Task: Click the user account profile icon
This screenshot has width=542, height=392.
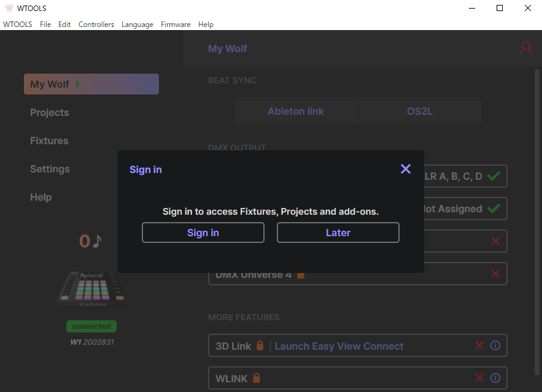Action: coord(525,48)
